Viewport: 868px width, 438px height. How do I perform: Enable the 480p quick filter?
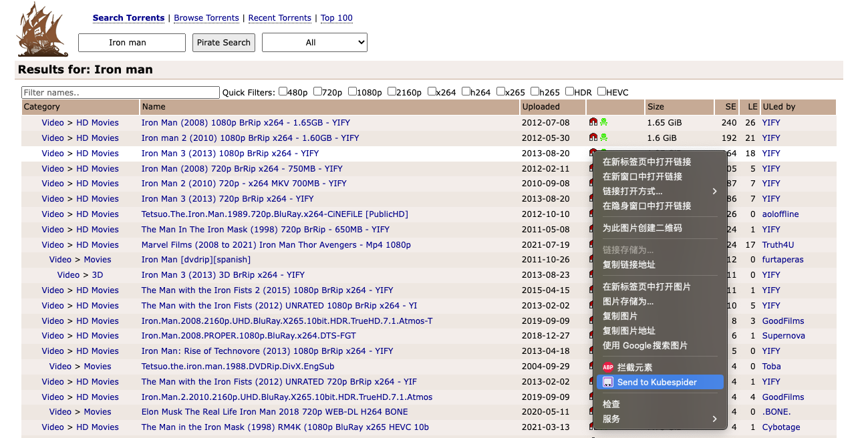(283, 91)
